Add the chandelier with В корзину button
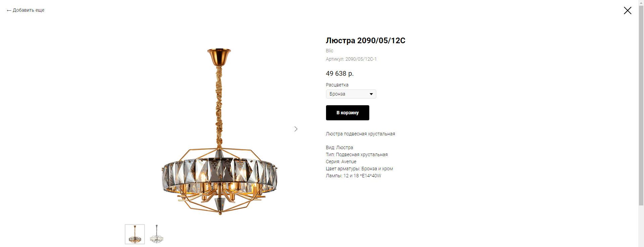This screenshot has width=644, height=247. (347, 113)
